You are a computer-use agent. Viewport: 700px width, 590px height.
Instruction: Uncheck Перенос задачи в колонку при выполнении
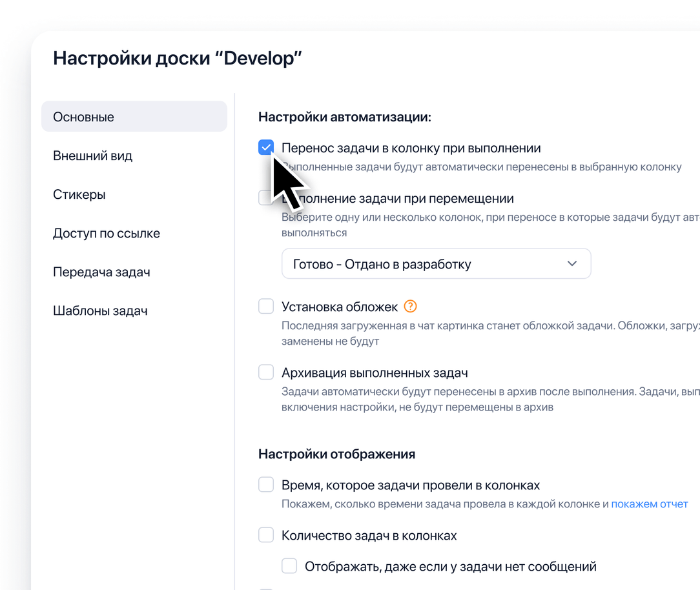pyautogui.click(x=266, y=147)
